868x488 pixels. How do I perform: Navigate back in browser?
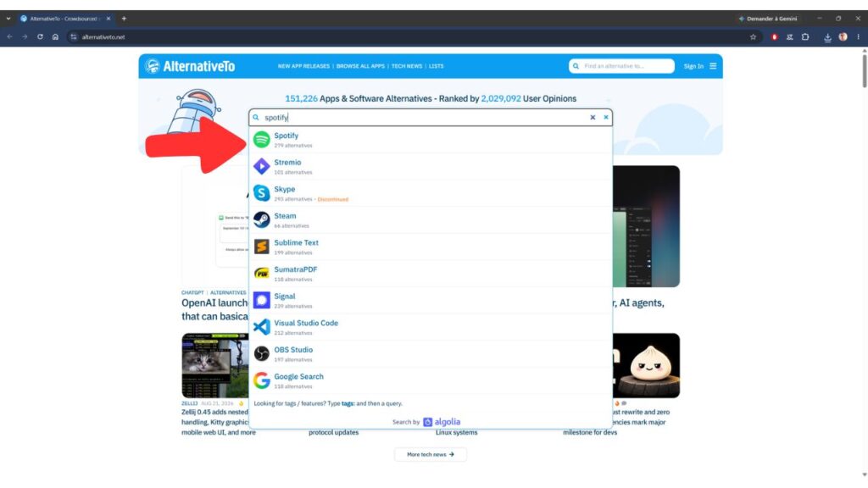pyautogui.click(x=9, y=37)
